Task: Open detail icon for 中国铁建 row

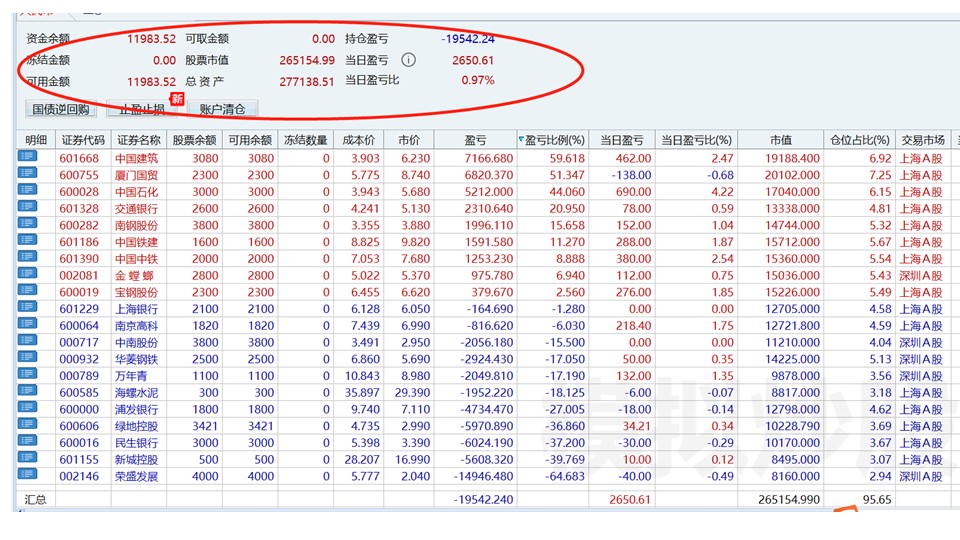Action: (28, 240)
